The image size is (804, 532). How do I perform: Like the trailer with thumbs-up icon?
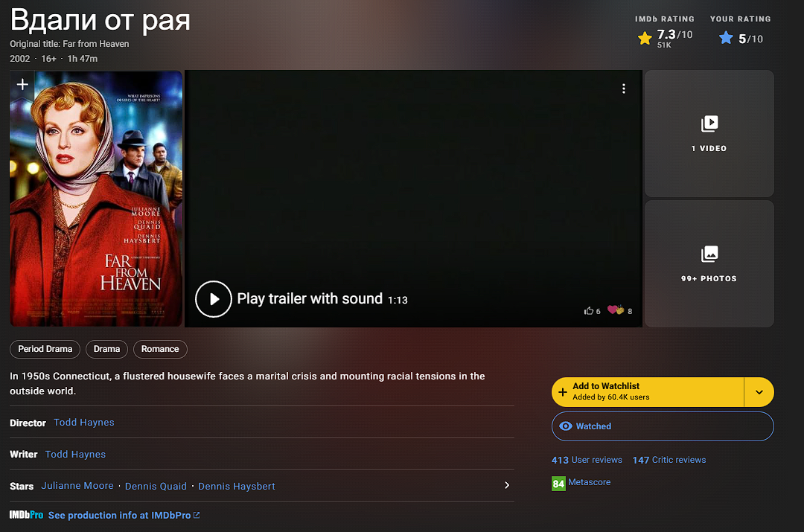[589, 310]
